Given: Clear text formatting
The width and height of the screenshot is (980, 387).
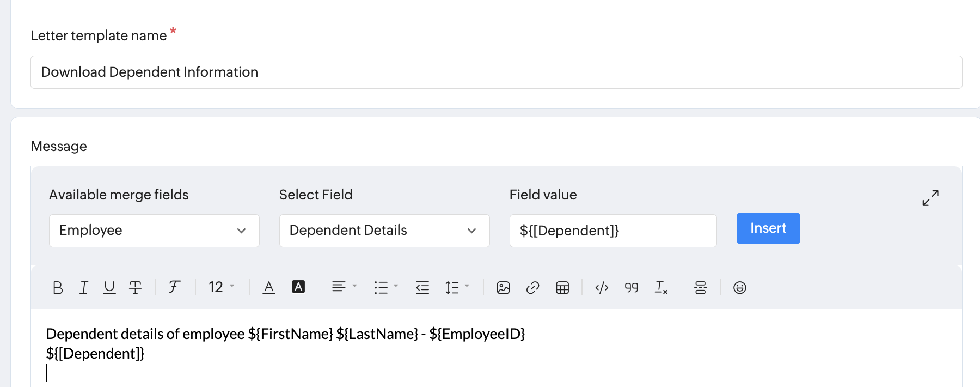Looking at the screenshot, I should pyautogui.click(x=661, y=287).
